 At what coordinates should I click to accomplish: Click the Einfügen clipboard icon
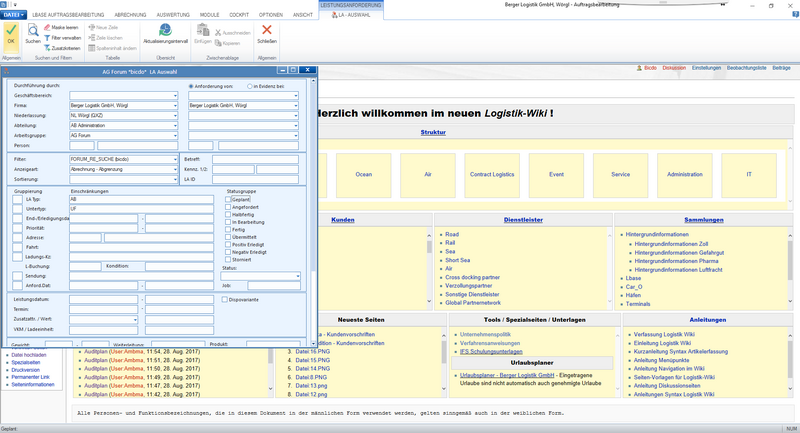(203, 30)
